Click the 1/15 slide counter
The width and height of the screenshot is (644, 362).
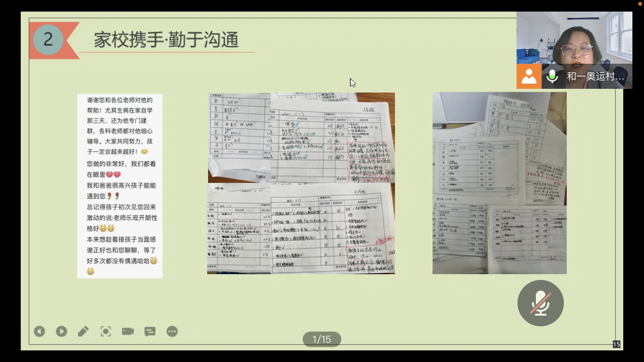(x=322, y=339)
